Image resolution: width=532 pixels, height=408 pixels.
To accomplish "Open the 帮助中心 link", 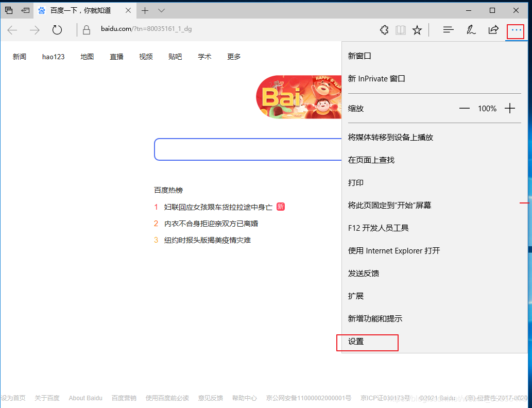I will pyautogui.click(x=244, y=398).
